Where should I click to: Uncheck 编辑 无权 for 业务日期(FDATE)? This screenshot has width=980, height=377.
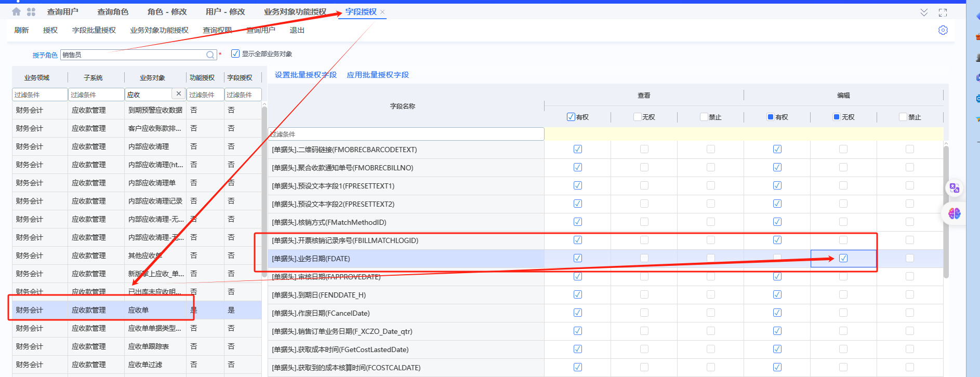(843, 258)
